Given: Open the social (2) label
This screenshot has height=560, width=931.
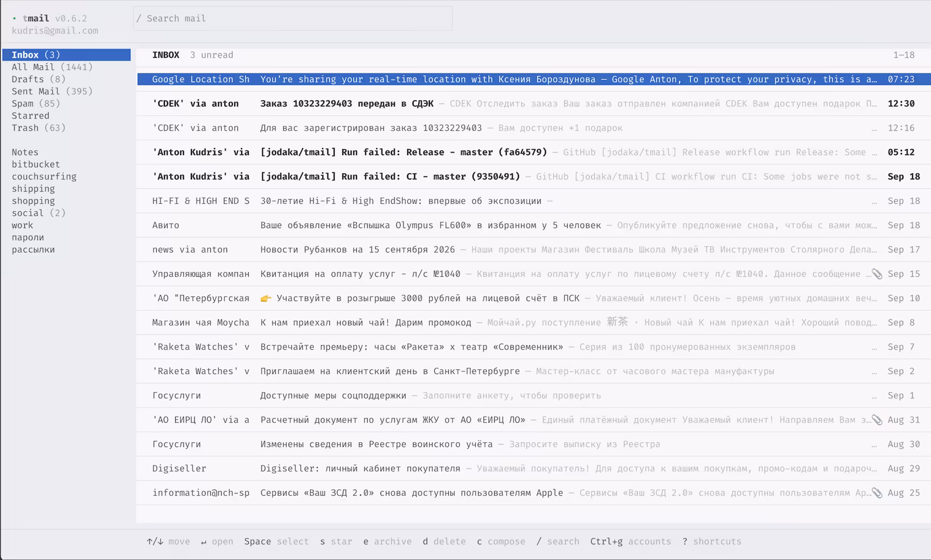Looking at the screenshot, I should [38, 213].
